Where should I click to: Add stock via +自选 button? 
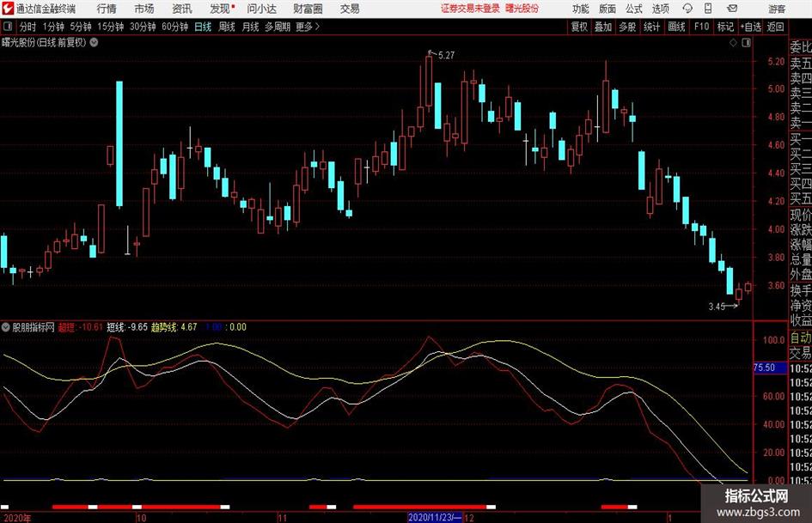click(750, 27)
